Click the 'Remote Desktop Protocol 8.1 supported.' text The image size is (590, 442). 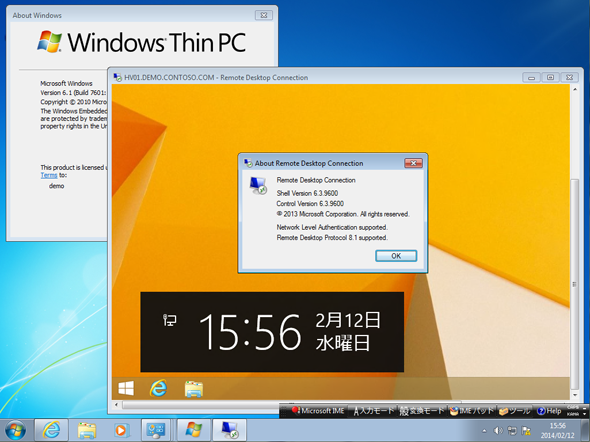coord(332,237)
